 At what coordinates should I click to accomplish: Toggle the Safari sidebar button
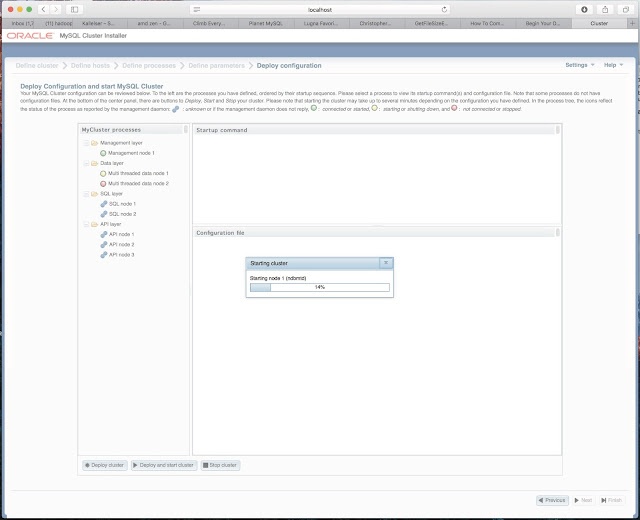[74, 9]
